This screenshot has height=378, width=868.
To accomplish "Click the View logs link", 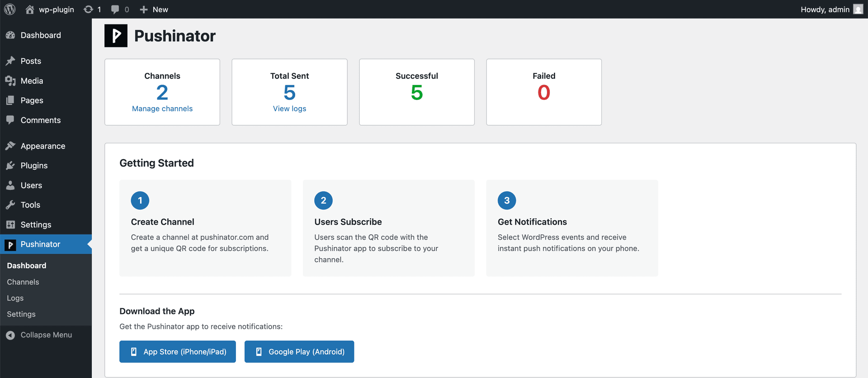I will point(289,109).
